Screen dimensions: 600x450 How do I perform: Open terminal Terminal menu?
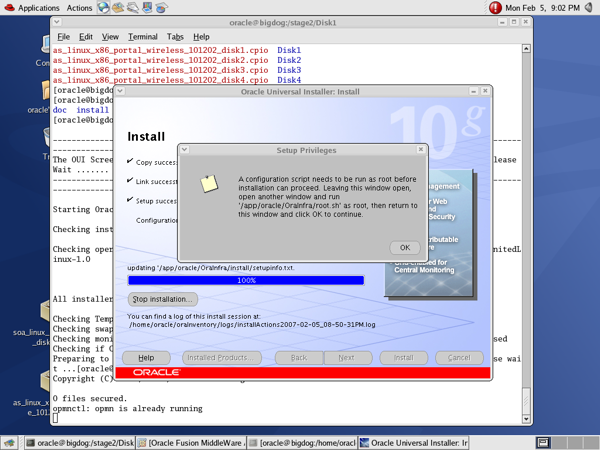(x=143, y=37)
